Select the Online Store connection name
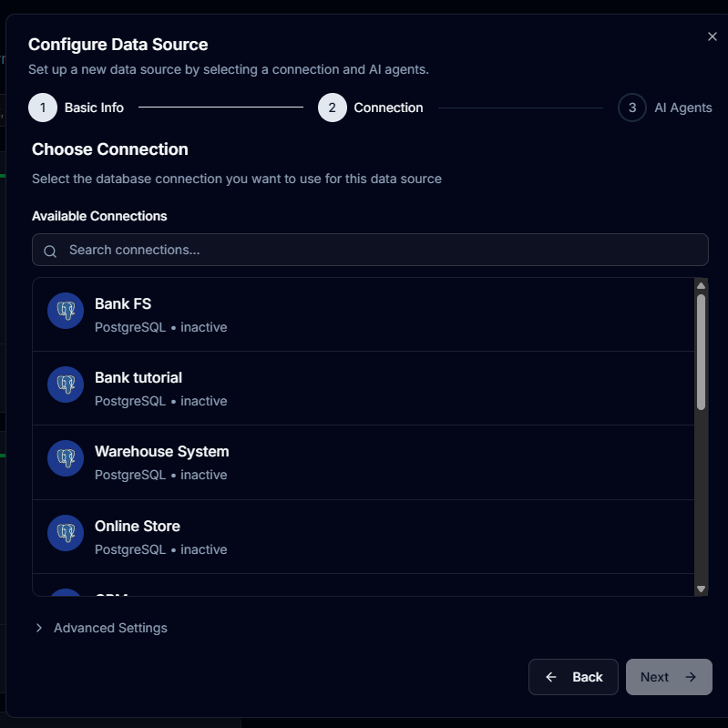The image size is (728, 728). click(138, 526)
